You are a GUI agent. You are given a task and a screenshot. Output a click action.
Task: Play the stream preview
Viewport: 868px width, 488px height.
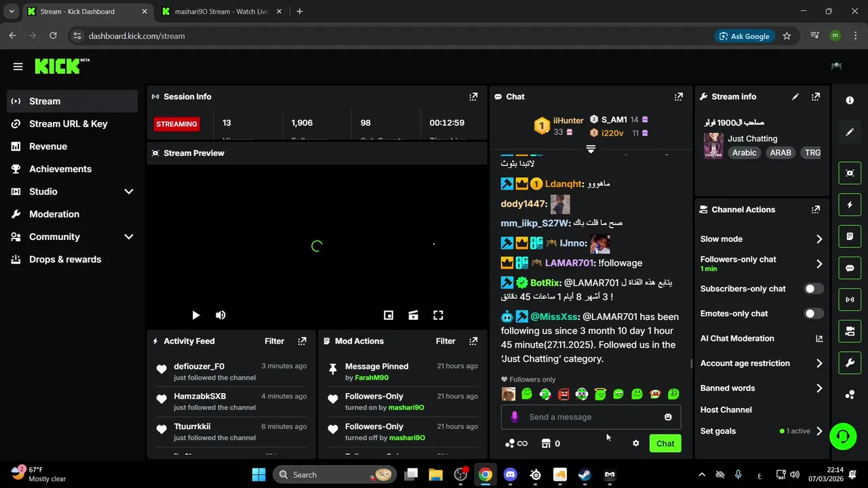(x=196, y=315)
